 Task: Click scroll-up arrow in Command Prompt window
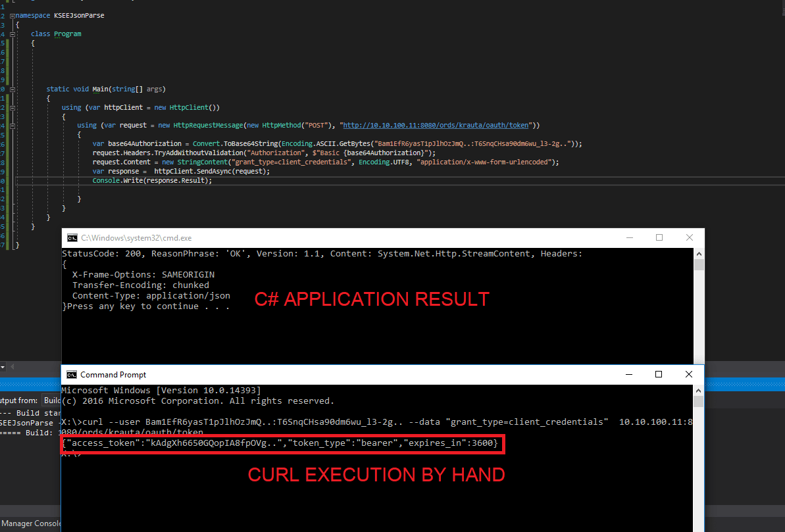[x=699, y=391]
